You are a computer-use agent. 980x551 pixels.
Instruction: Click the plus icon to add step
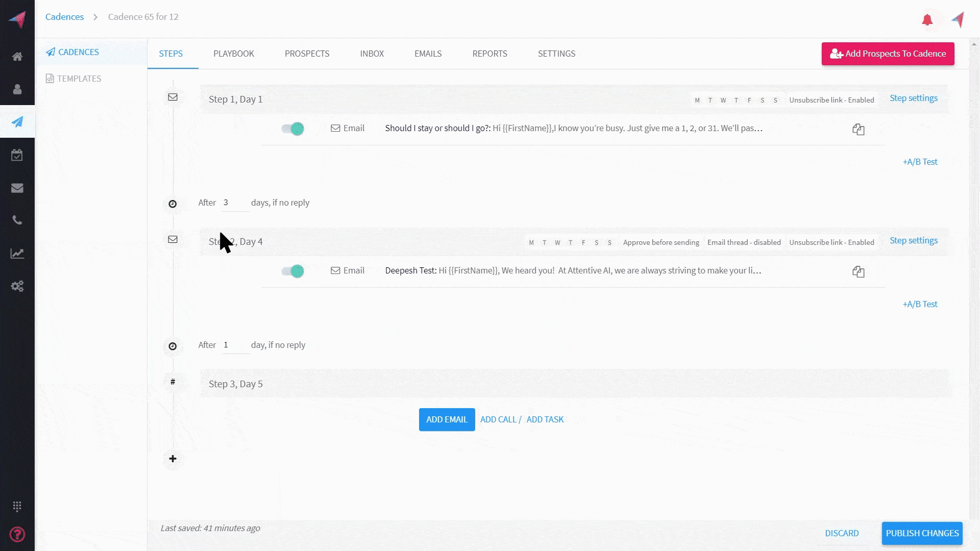click(x=173, y=459)
